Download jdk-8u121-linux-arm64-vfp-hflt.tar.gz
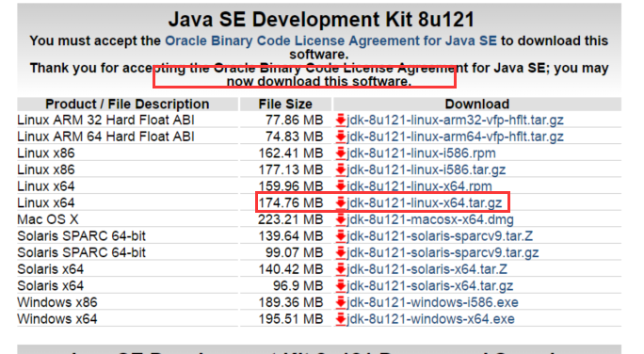Image resolution: width=644 pixels, height=354 pixels. (x=455, y=137)
